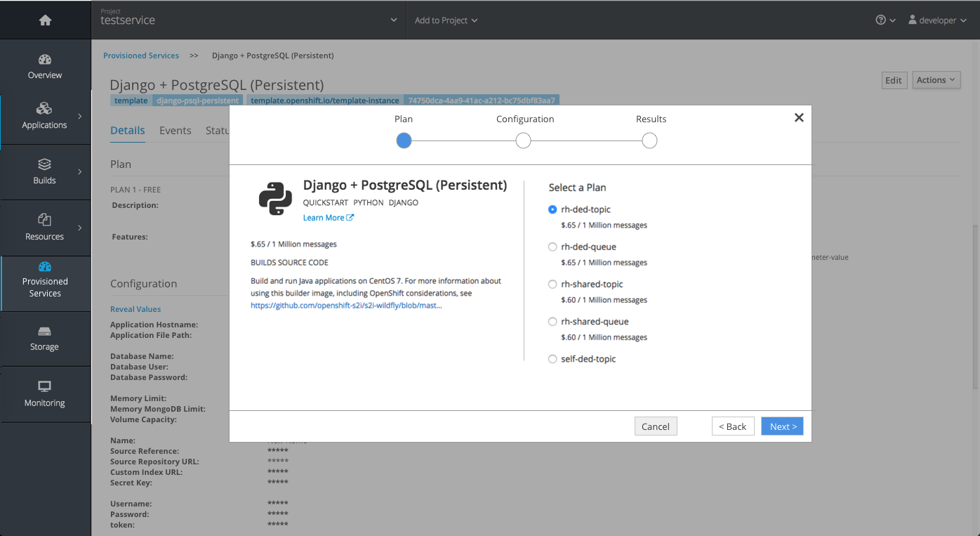Open Provisioned Services gauge icon
This screenshot has height=536, width=980.
(45, 266)
